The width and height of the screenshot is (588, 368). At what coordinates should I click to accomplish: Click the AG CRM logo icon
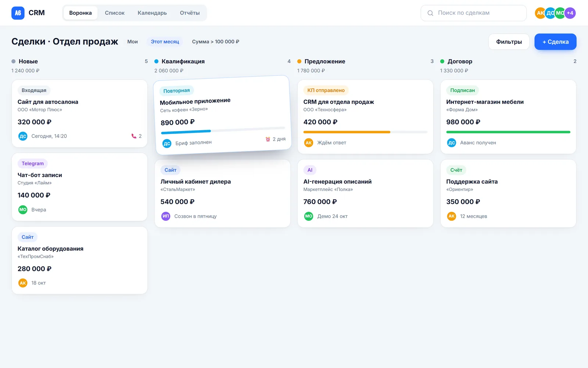[18, 13]
